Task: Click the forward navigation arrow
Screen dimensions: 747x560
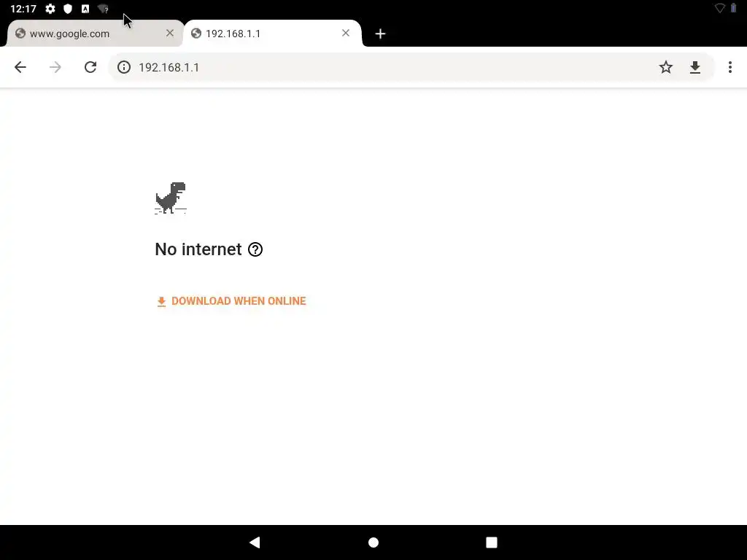Action: pos(55,67)
